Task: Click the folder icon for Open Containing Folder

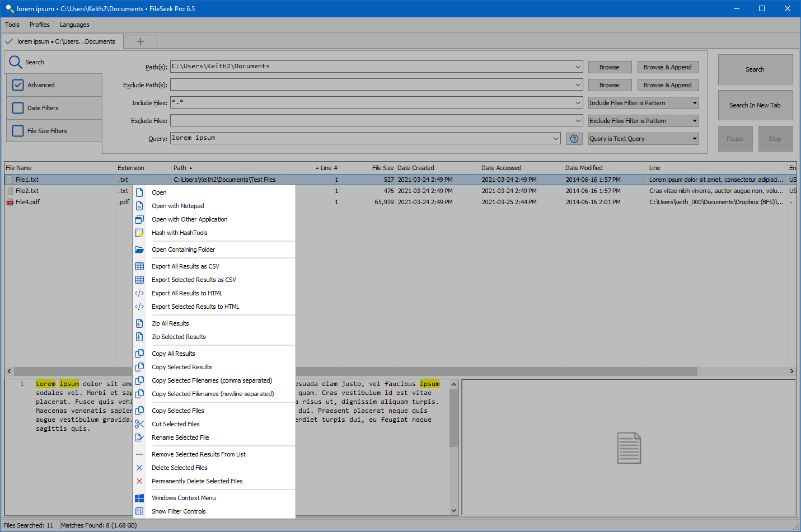Action: (139, 249)
